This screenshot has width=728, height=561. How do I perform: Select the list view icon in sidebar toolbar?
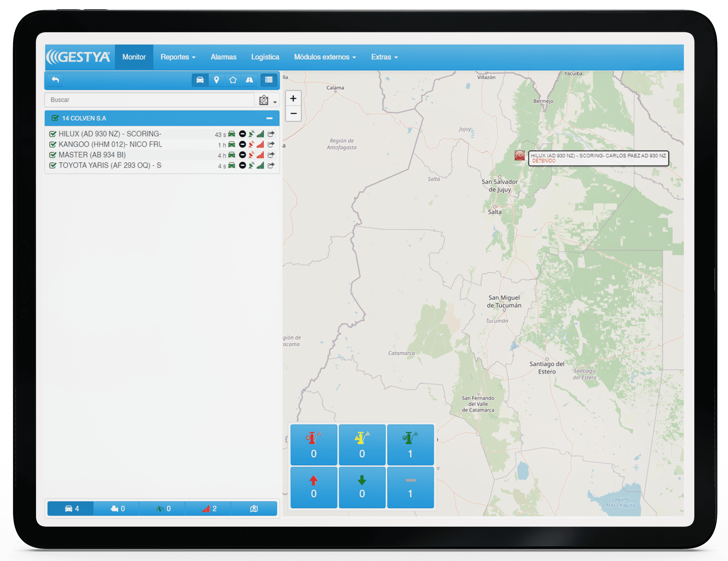coord(269,80)
